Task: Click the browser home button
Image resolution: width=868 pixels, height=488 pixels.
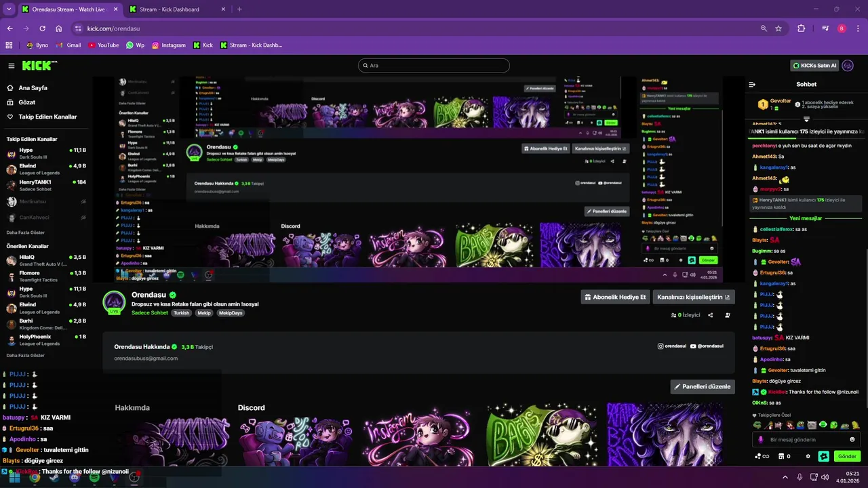Action: coord(58,28)
